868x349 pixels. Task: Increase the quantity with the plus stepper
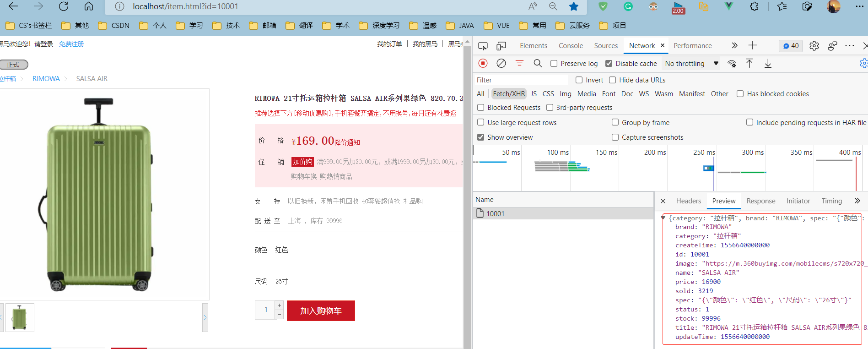[279, 305]
